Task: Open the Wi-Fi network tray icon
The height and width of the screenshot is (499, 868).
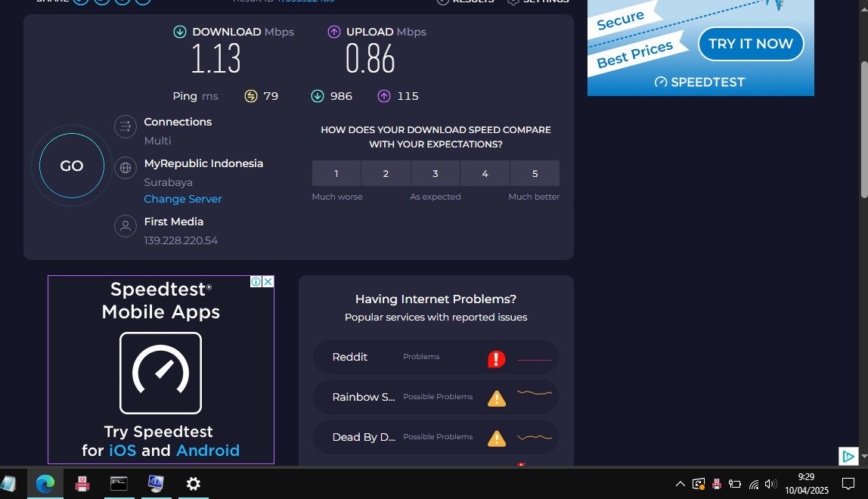Action: [x=753, y=485]
